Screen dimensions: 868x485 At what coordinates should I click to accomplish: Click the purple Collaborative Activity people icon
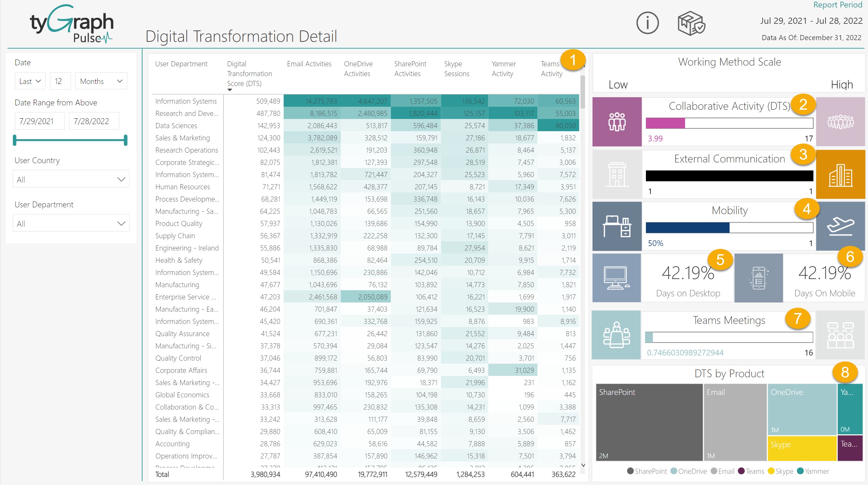point(617,122)
